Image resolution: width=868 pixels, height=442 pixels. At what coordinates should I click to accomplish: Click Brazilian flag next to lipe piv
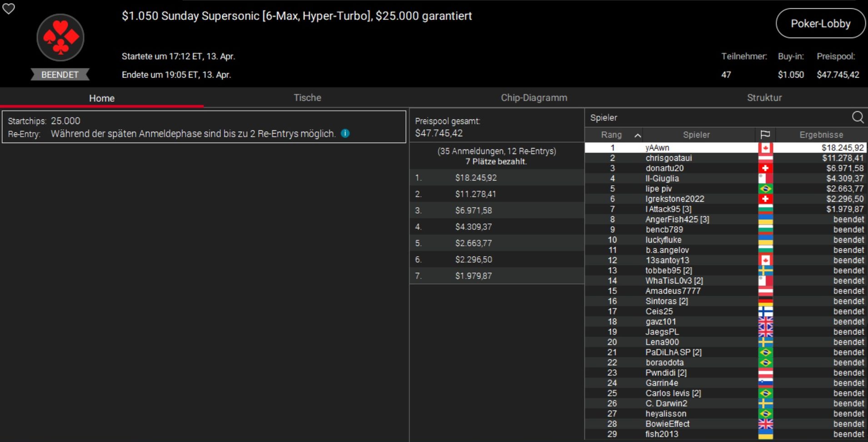[x=765, y=189]
